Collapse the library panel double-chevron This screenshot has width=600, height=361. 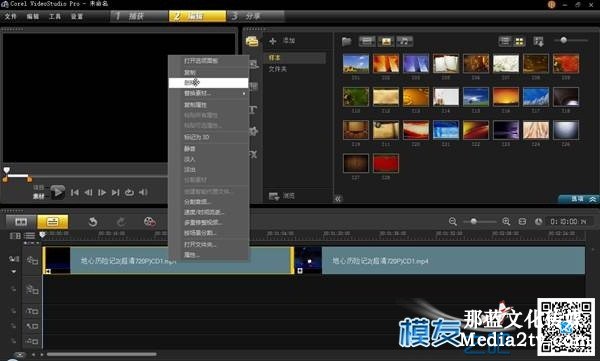(338, 199)
